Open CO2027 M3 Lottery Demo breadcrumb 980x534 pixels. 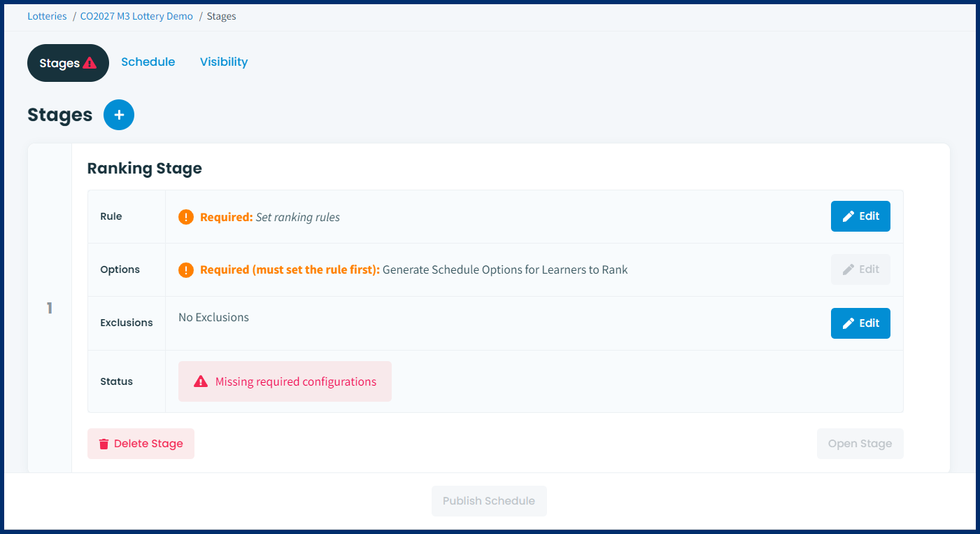(x=136, y=16)
